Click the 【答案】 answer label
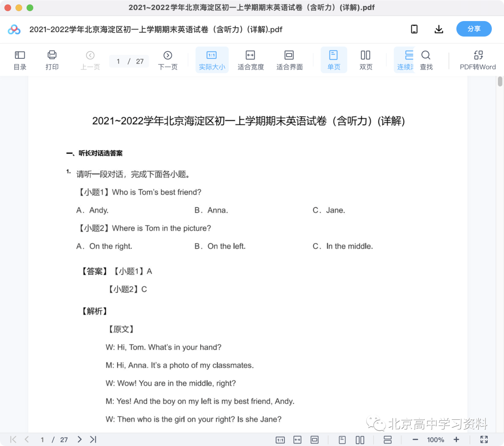The width and height of the screenshot is (504, 446). (x=94, y=271)
